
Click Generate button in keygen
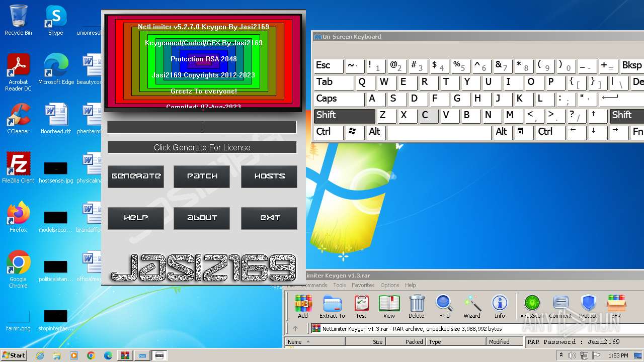point(136,176)
